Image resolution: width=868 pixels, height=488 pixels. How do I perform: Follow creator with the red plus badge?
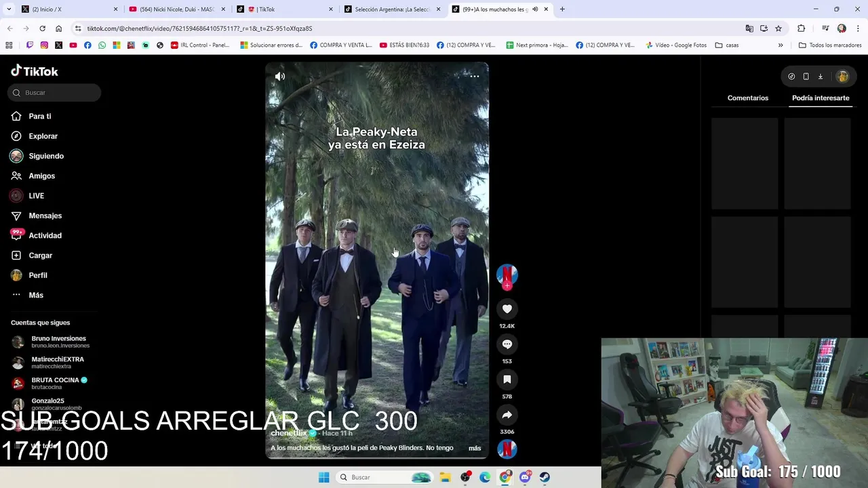click(507, 285)
